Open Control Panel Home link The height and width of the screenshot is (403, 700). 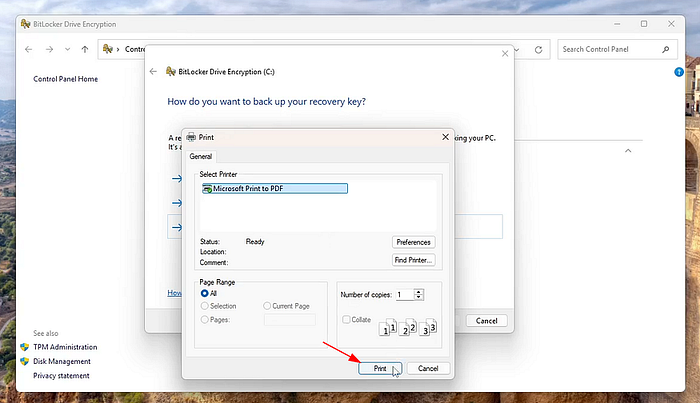coord(66,79)
